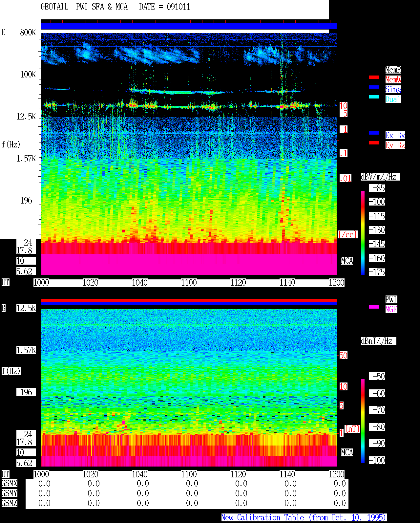Viewport: 420px width, 523px height.
Task: Click the red Ey Bz legend swatch
Action: 374,143
